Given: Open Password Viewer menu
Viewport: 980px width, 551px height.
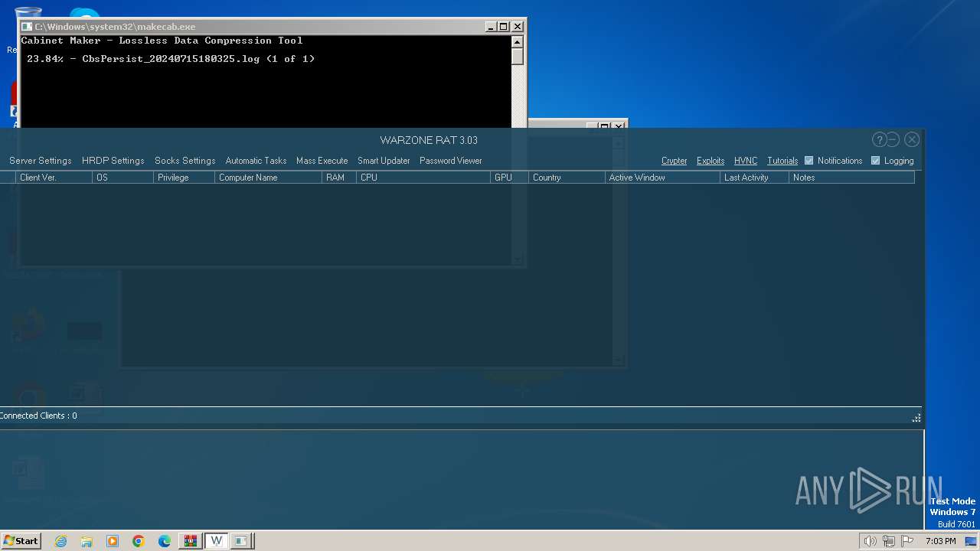Looking at the screenshot, I should (451, 161).
